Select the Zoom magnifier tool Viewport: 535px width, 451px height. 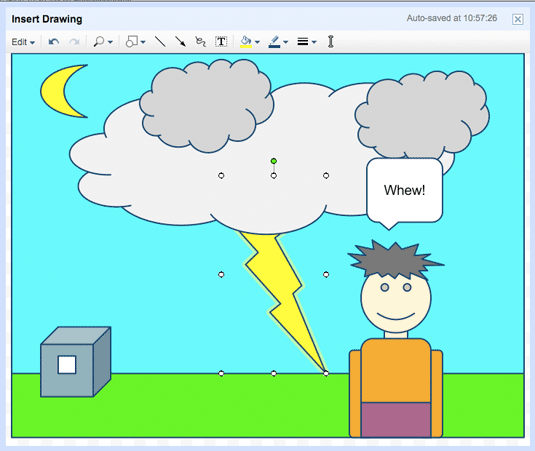99,42
